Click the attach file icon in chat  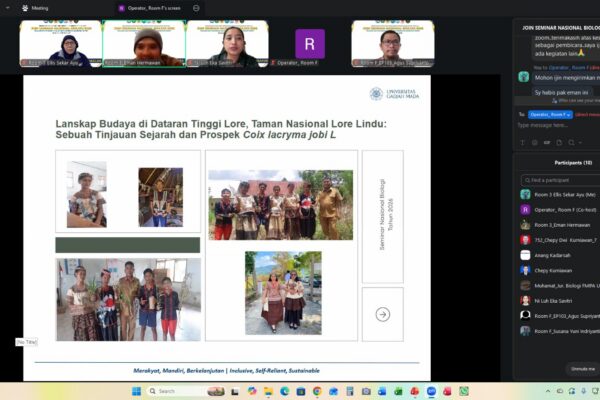click(559, 142)
